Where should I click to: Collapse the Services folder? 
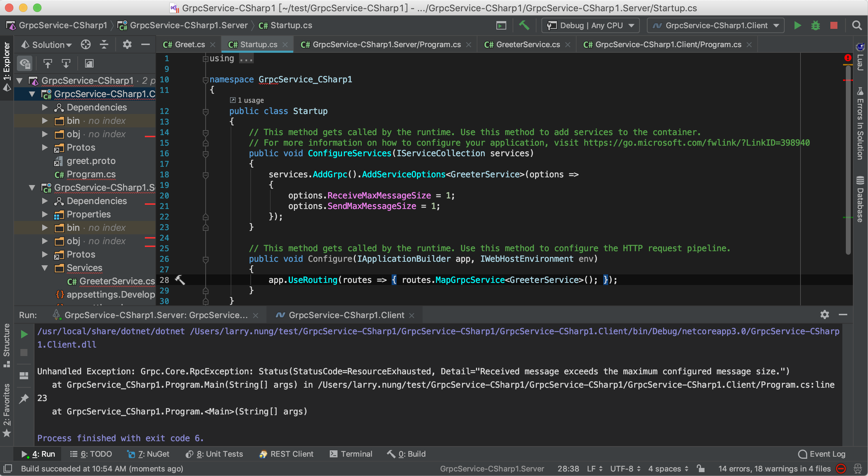point(45,268)
